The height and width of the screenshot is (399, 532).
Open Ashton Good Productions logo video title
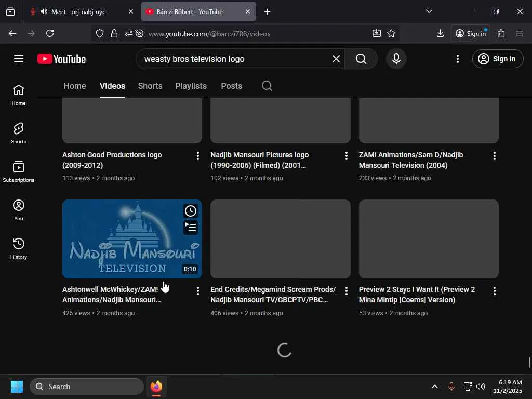pyautogui.click(x=112, y=160)
